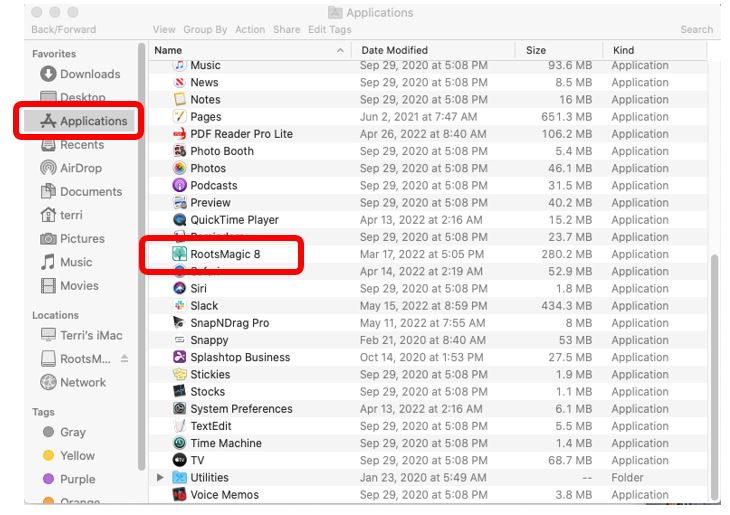Select the TextEdit application row
The image size is (730, 515).
click(x=427, y=426)
